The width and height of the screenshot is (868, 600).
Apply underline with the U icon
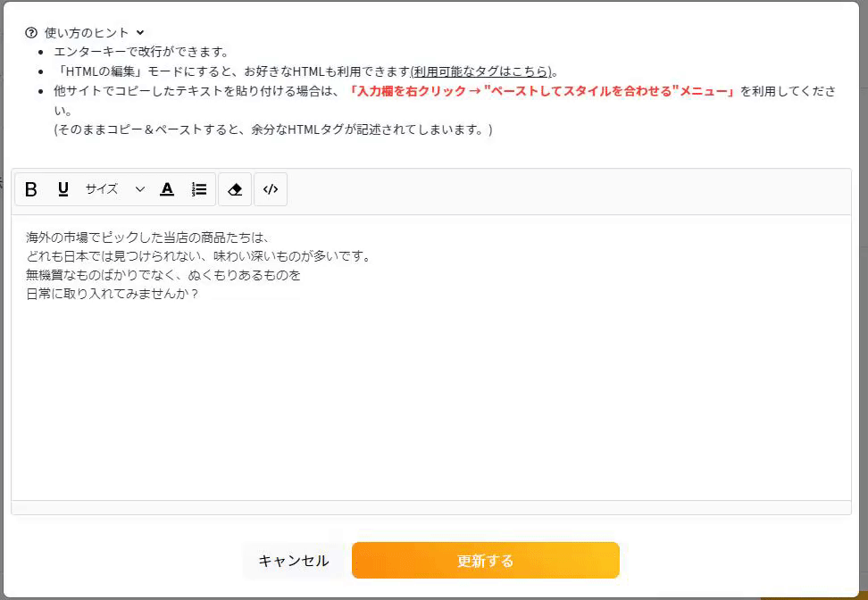63,189
